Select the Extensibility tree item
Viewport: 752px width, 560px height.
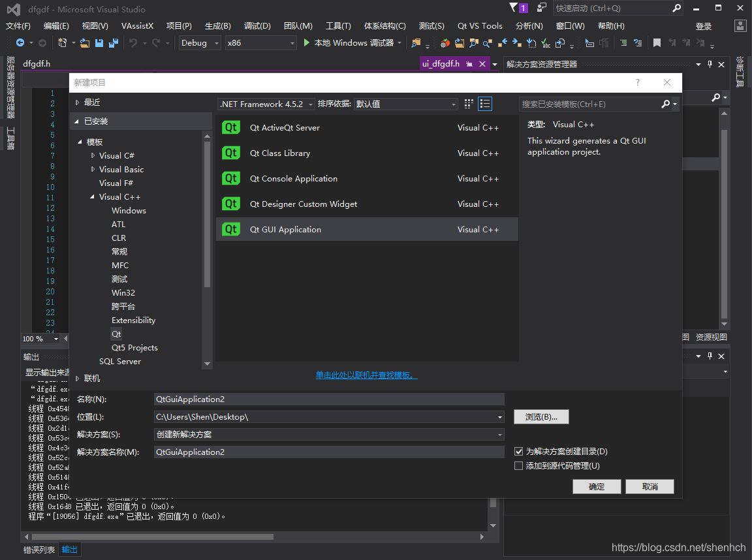133,320
